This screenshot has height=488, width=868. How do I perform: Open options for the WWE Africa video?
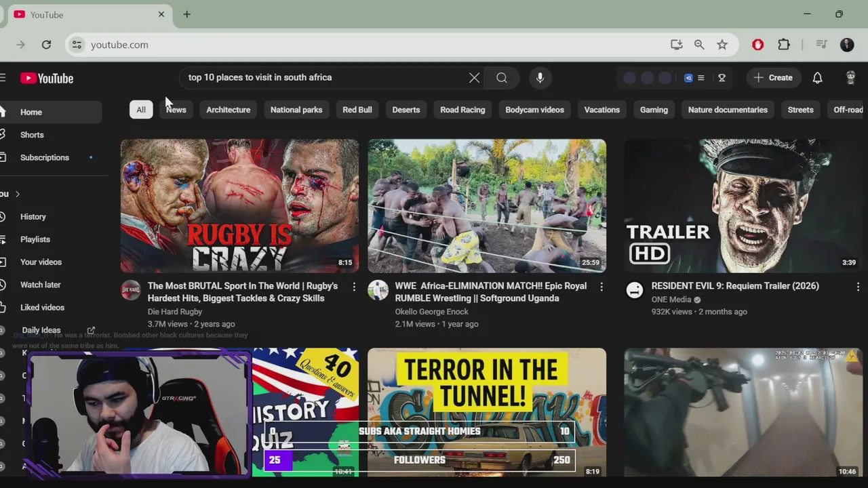(x=601, y=287)
